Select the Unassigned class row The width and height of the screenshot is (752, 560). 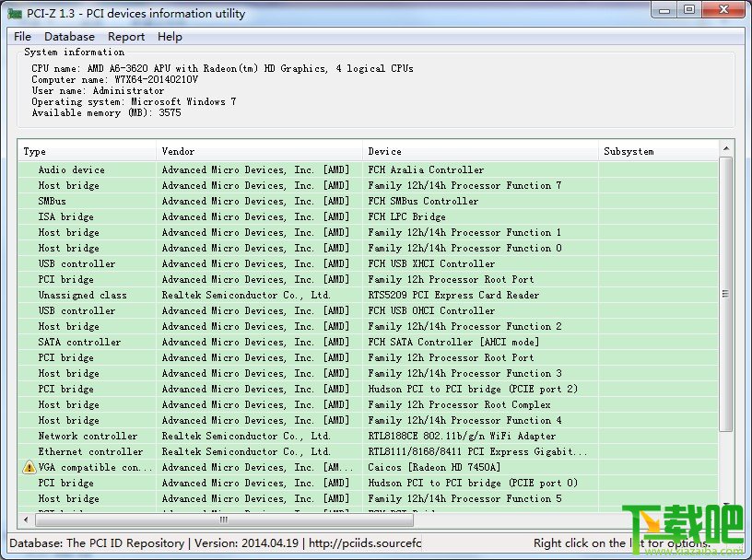[x=368, y=295]
